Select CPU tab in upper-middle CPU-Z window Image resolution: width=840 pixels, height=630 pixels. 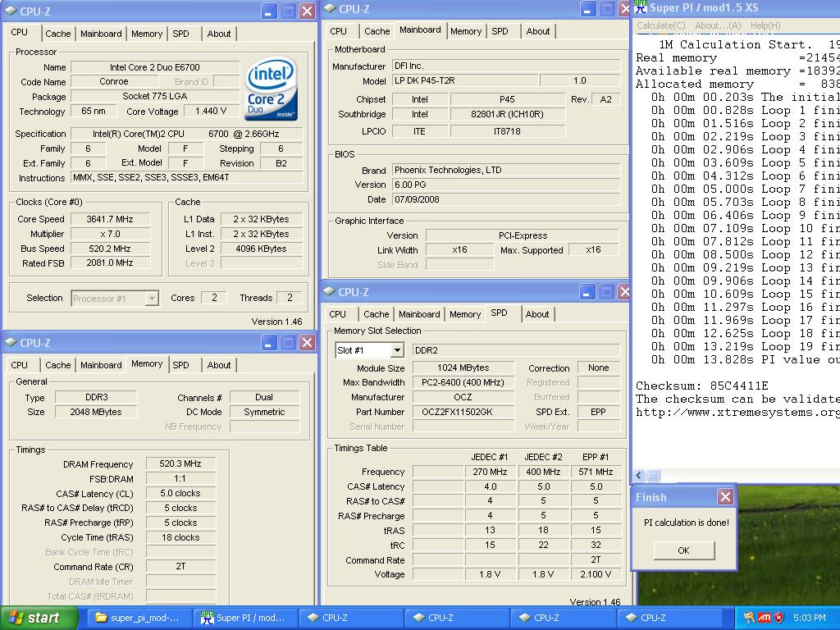pyautogui.click(x=338, y=32)
